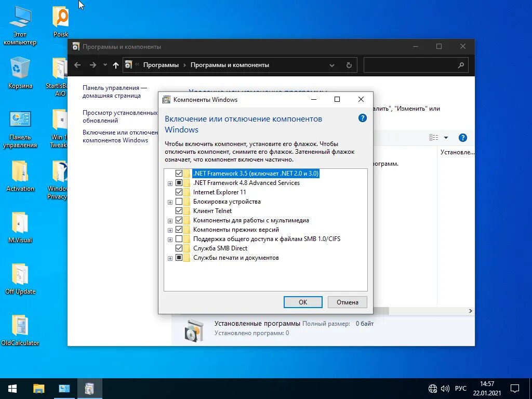The width and height of the screenshot is (532, 399).
Task: Select the OldCalculator folder on desktop
Action: tap(20, 330)
